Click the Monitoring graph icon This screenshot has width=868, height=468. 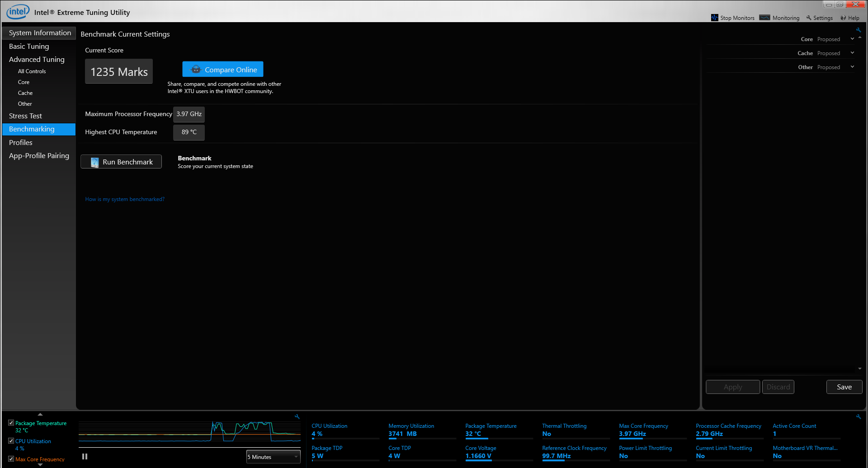(764, 18)
